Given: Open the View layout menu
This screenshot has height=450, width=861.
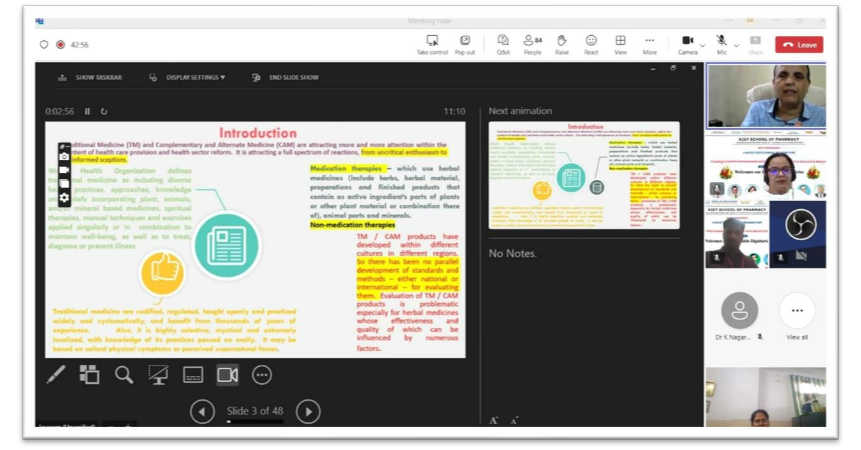Looking at the screenshot, I should (x=620, y=44).
